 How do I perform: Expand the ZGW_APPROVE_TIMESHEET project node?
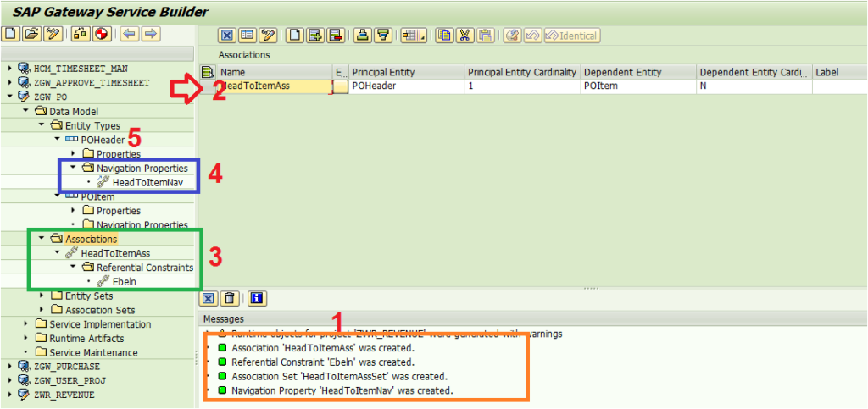pyautogui.click(x=9, y=83)
